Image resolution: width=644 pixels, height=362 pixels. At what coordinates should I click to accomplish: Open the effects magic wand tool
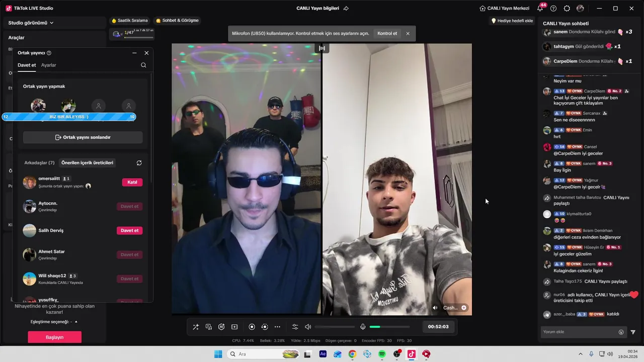tap(196, 327)
